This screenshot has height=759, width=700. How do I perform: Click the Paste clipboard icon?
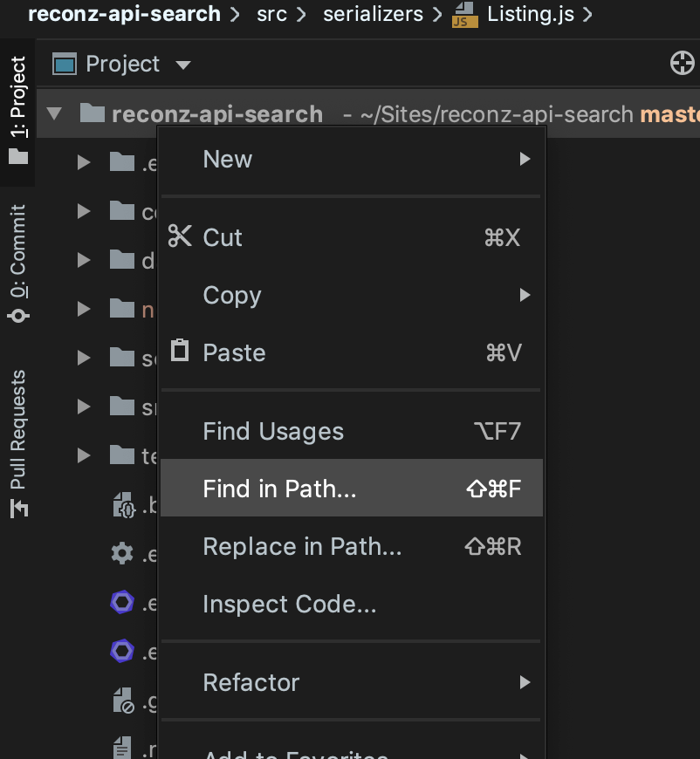tap(180, 352)
